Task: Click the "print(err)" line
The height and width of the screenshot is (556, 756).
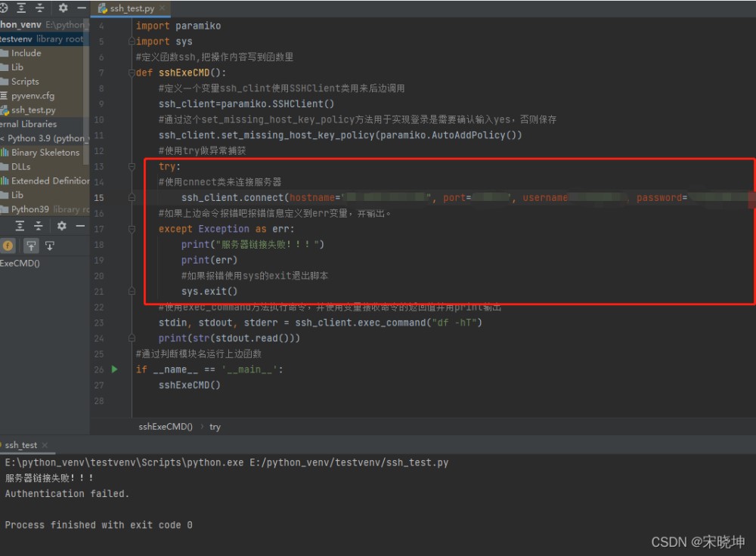Action: click(x=209, y=260)
